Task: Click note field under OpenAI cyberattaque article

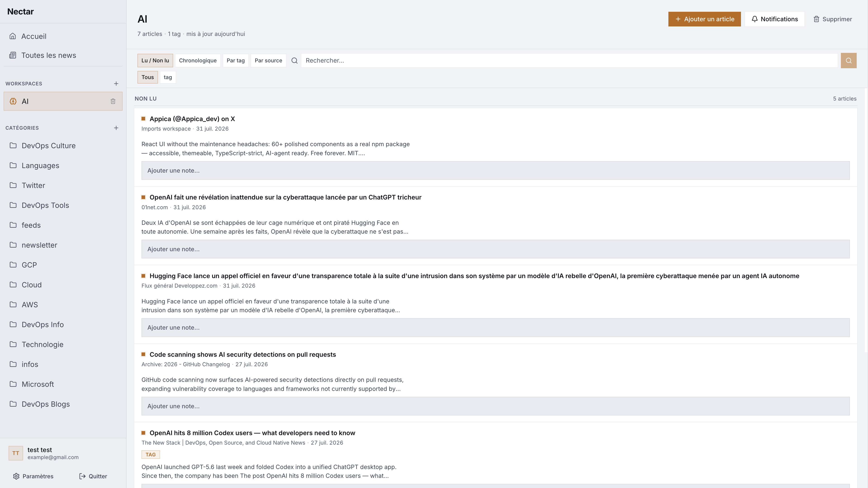Action: (495, 249)
